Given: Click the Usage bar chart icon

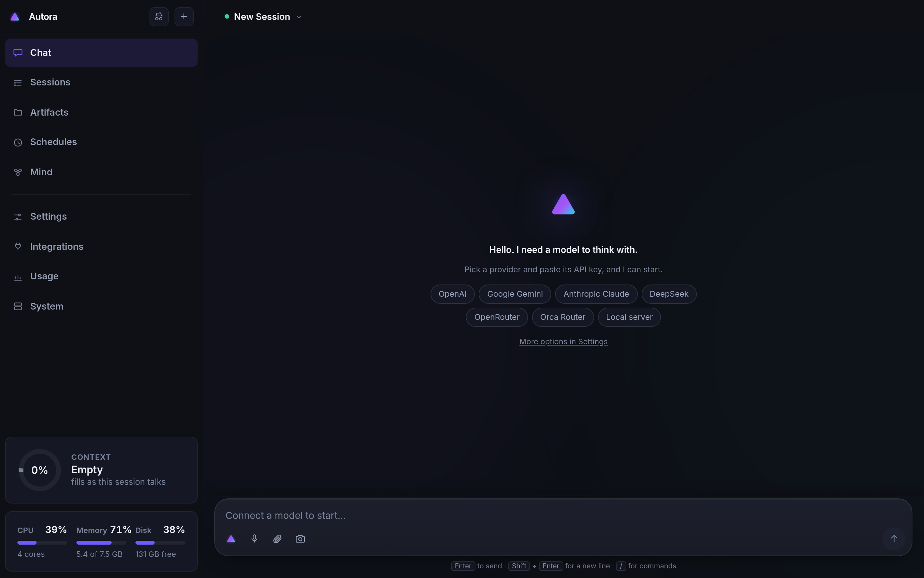Looking at the screenshot, I should [18, 277].
